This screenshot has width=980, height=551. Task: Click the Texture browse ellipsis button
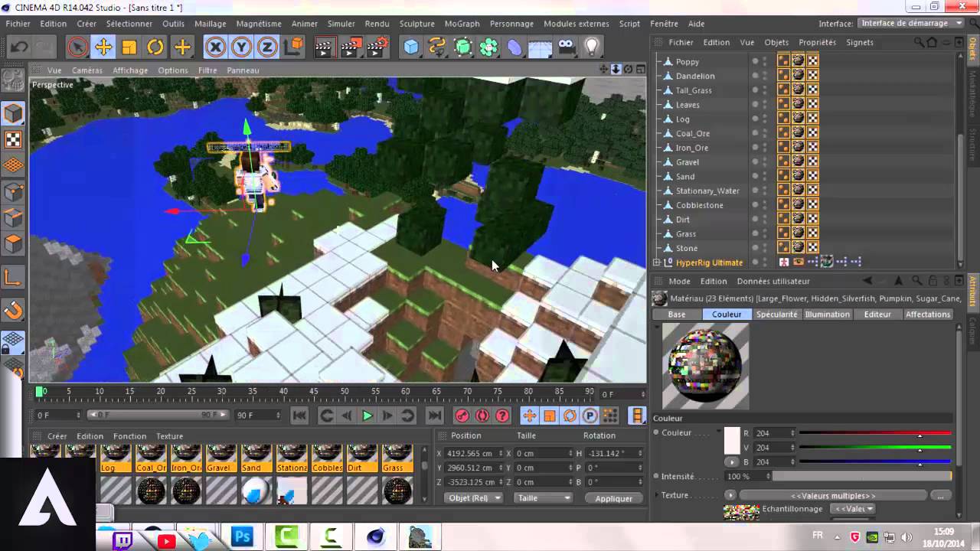(940, 496)
